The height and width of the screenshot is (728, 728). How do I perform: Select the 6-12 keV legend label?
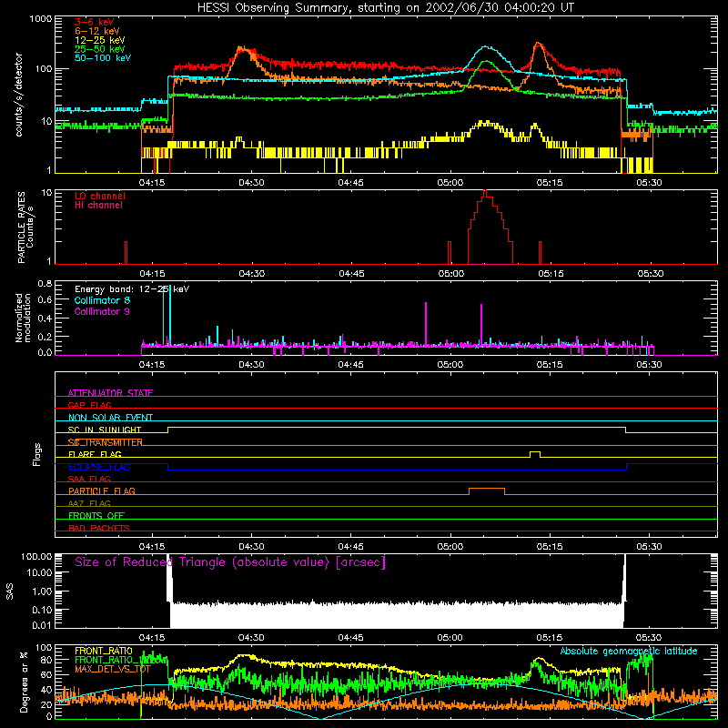97,31
